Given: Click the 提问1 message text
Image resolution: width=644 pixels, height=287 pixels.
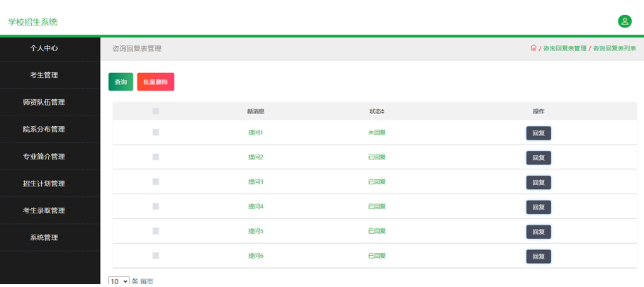Looking at the screenshot, I should pyautogui.click(x=256, y=133).
